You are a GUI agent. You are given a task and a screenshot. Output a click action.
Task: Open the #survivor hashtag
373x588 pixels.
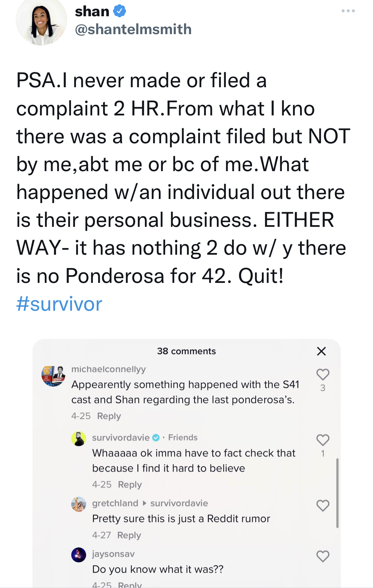point(59,304)
